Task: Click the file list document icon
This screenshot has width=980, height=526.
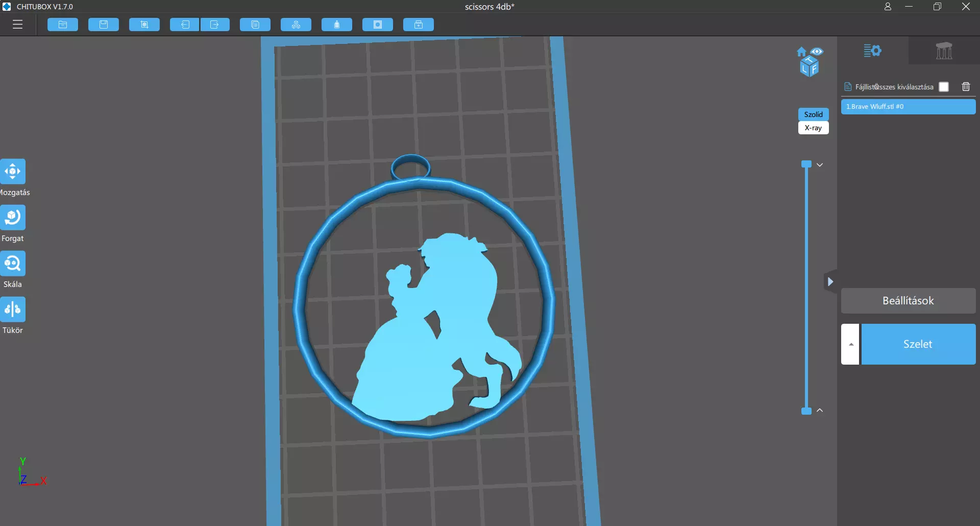Action: tap(848, 87)
